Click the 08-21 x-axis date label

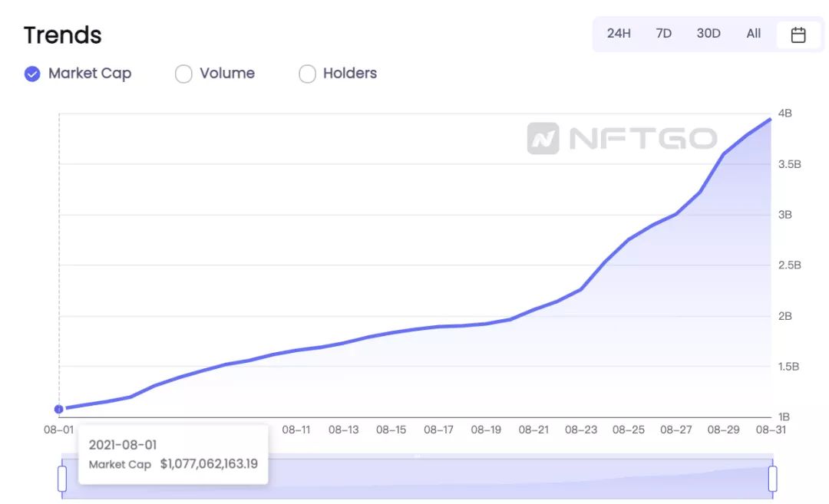tap(533, 430)
